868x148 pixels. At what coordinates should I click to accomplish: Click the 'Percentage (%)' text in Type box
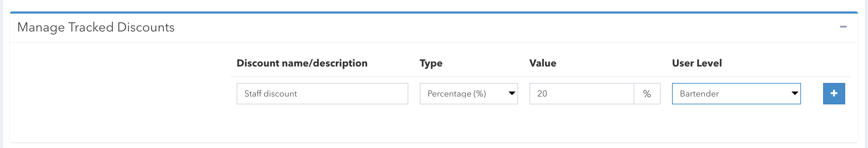pos(456,94)
